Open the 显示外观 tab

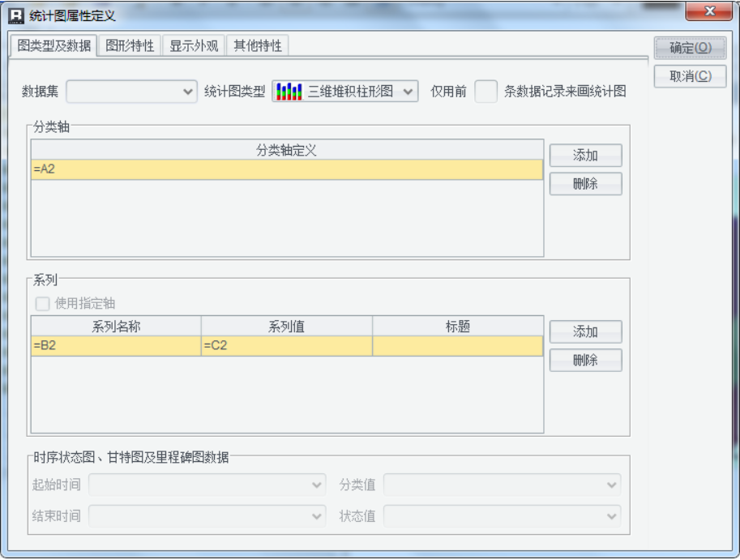tap(194, 45)
